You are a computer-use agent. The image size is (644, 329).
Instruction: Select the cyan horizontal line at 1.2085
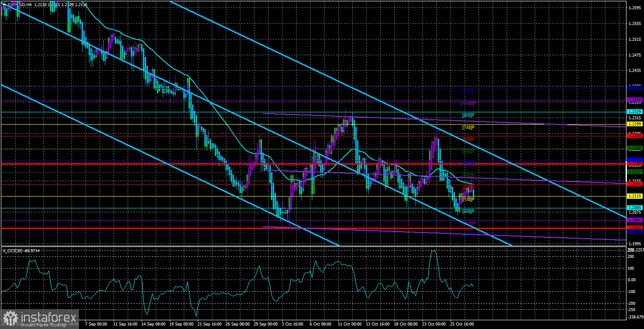pos(313,208)
